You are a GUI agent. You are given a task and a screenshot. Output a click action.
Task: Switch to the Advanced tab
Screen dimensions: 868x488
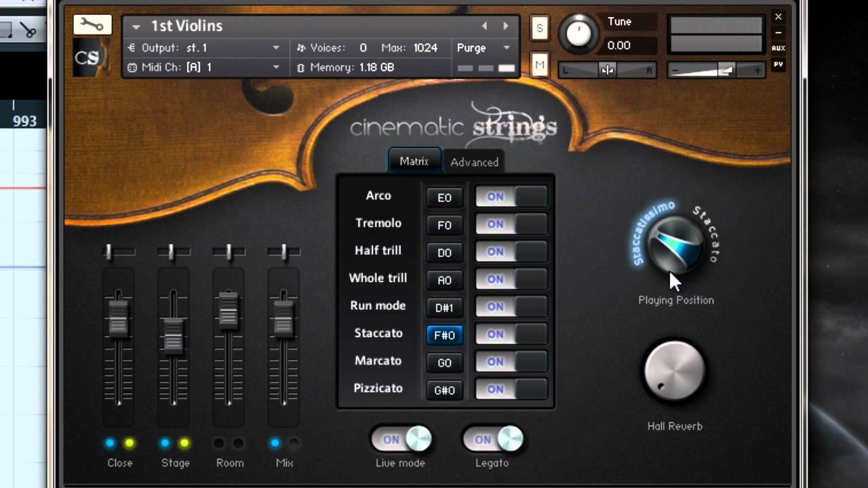click(475, 162)
